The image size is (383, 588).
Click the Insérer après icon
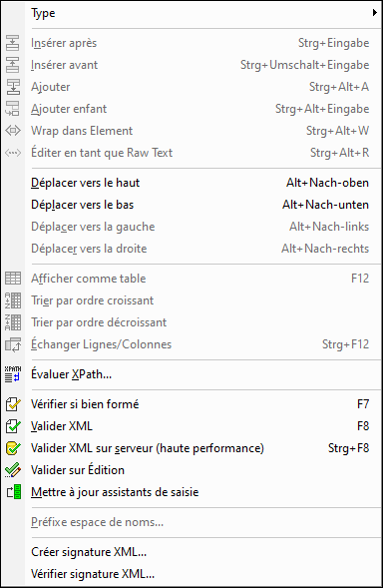tap(13, 43)
